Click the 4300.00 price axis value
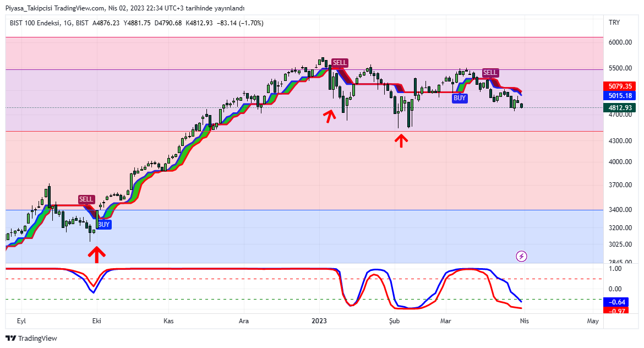Image resolution: width=644 pixels, height=348 pixels. (x=620, y=141)
